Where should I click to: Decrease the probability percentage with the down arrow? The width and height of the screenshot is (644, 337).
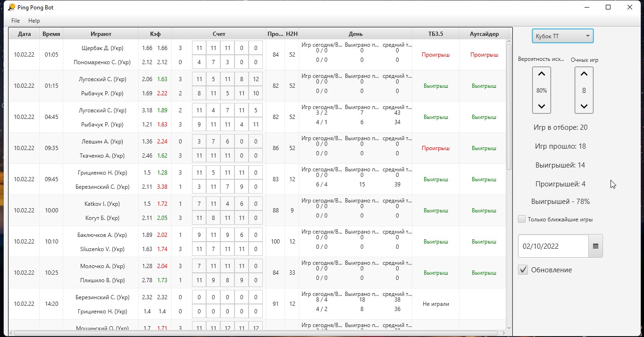tap(541, 106)
